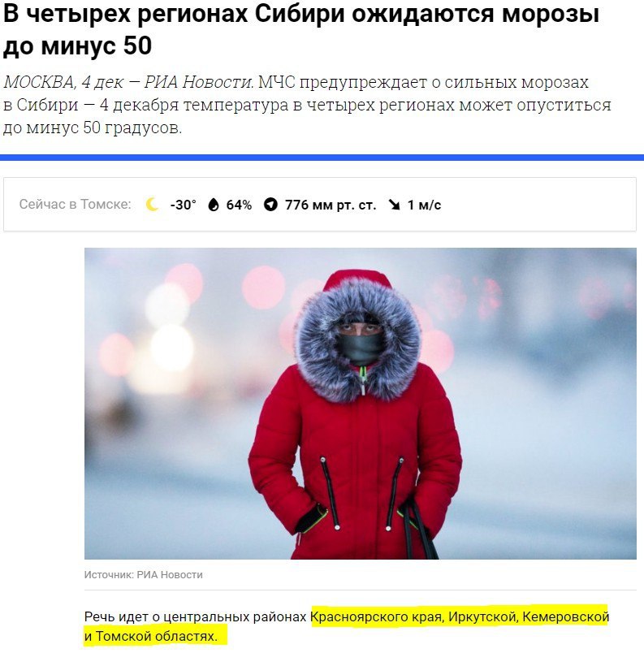Click the 64% humidity value
This screenshot has height=653, width=644.
click(239, 205)
